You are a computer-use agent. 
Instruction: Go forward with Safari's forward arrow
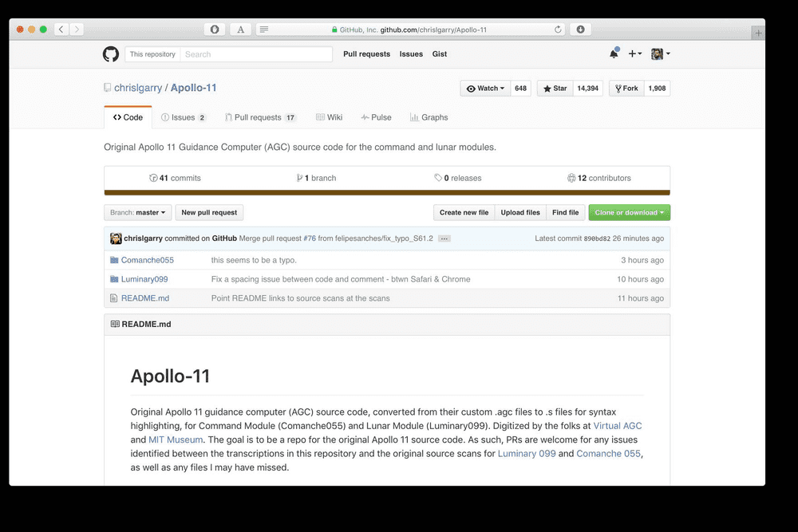coord(77,30)
